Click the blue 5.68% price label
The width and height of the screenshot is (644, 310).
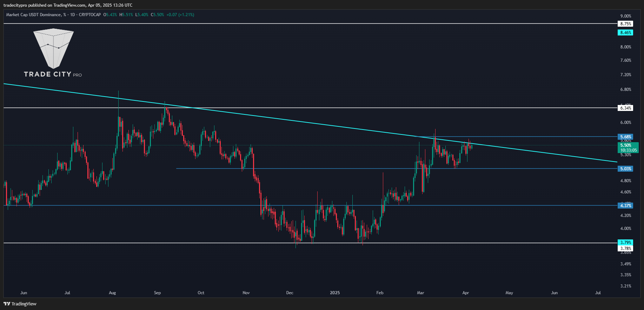point(625,137)
